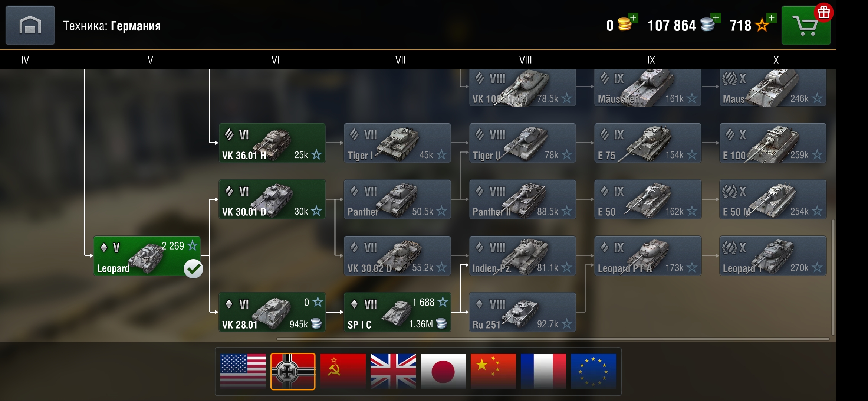Select the USA flag nation

(x=243, y=371)
